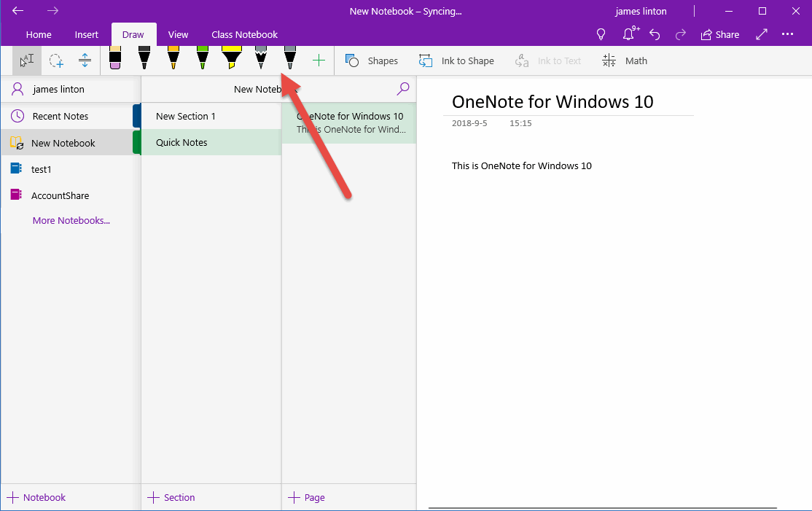Screen dimensions: 812x511
Task: Click the search magnifier icon
Action: coord(403,89)
